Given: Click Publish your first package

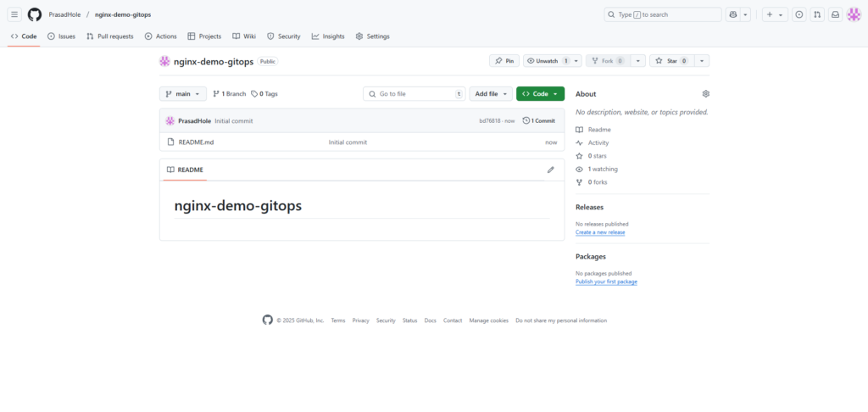Looking at the screenshot, I should (x=606, y=281).
